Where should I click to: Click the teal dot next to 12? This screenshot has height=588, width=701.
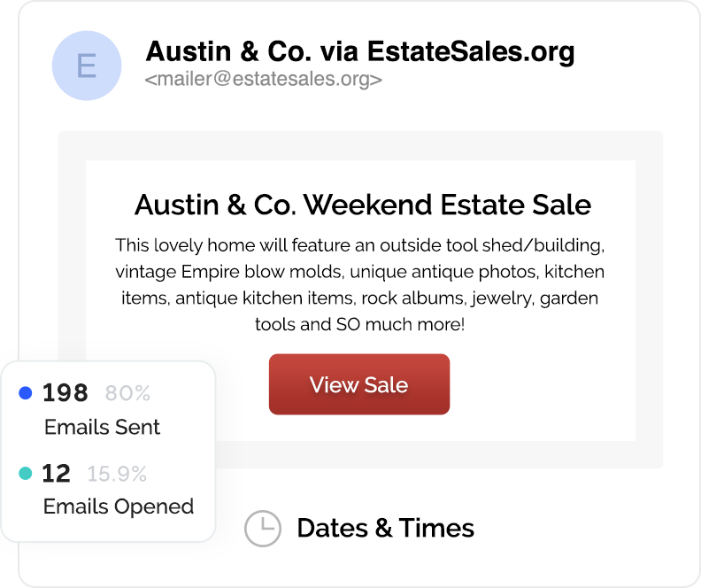click(x=26, y=473)
